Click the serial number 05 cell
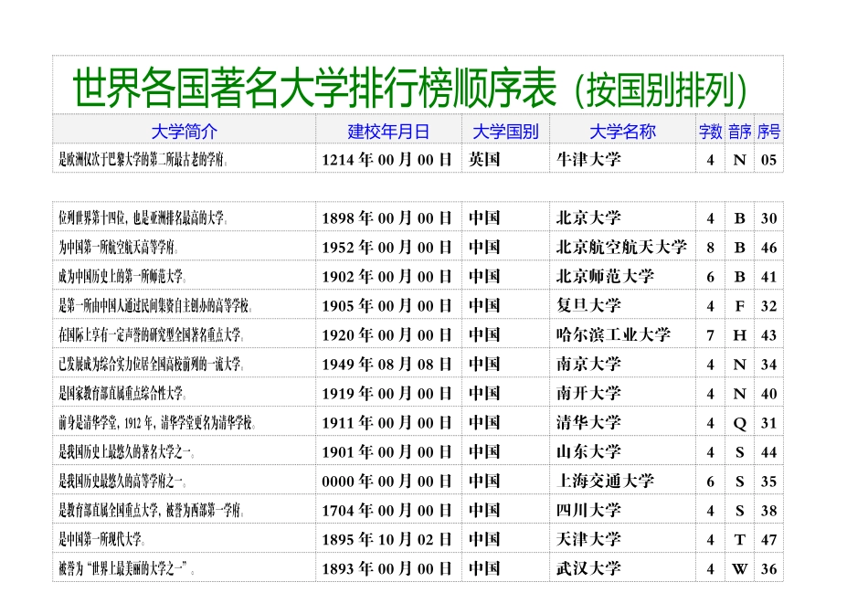 tap(769, 160)
